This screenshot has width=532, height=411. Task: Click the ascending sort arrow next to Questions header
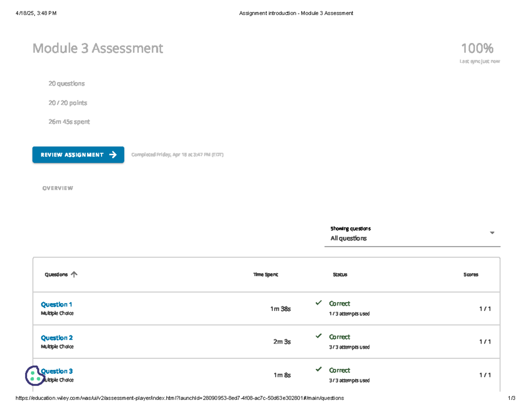tap(74, 274)
